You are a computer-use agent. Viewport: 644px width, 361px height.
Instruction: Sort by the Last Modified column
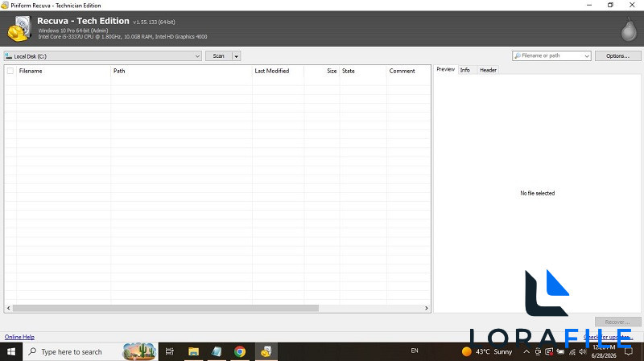[x=278, y=71]
